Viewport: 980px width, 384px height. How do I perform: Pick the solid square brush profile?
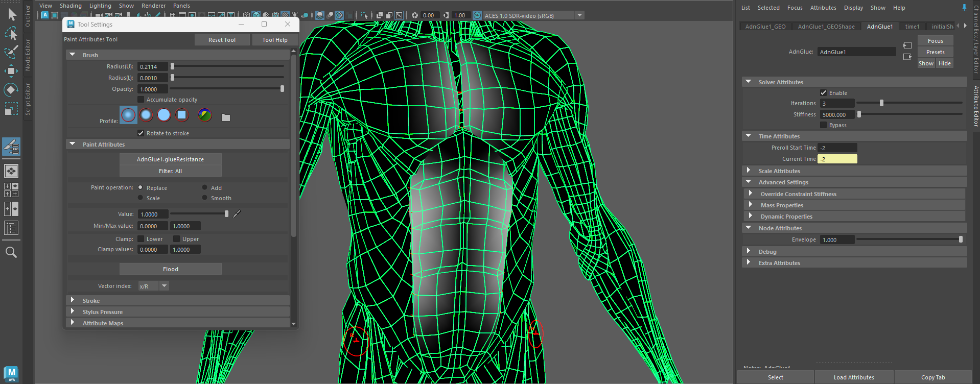[182, 115]
